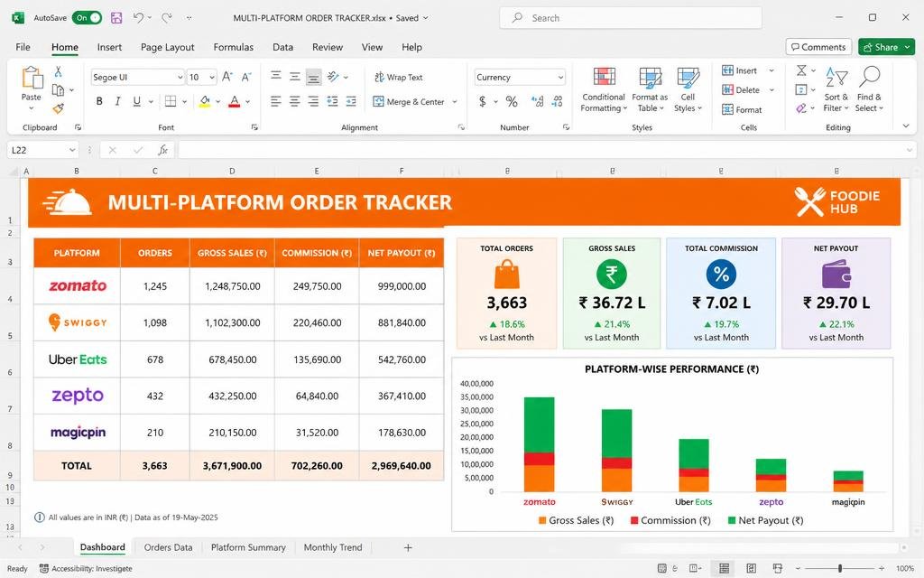924x578 pixels.
Task: Apply Accounting dollar number format
Action: (x=483, y=101)
